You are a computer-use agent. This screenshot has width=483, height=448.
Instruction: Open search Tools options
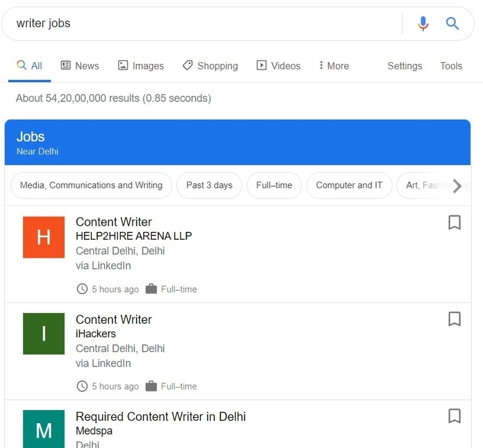450,66
